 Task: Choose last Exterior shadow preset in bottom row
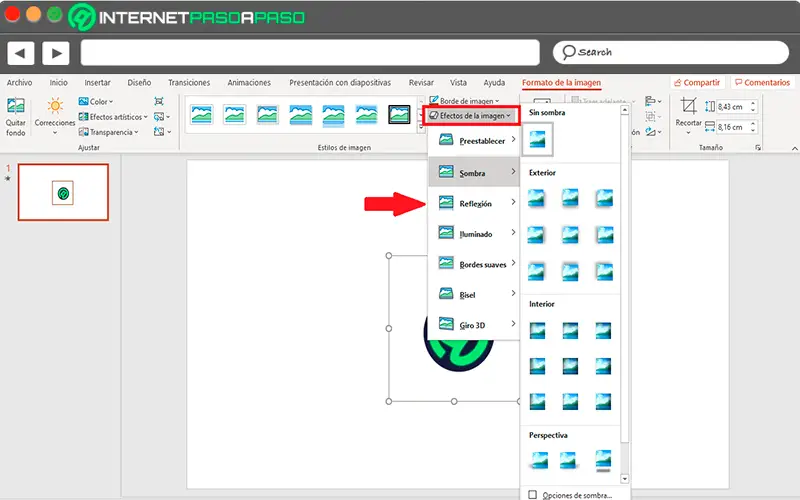[604, 271]
